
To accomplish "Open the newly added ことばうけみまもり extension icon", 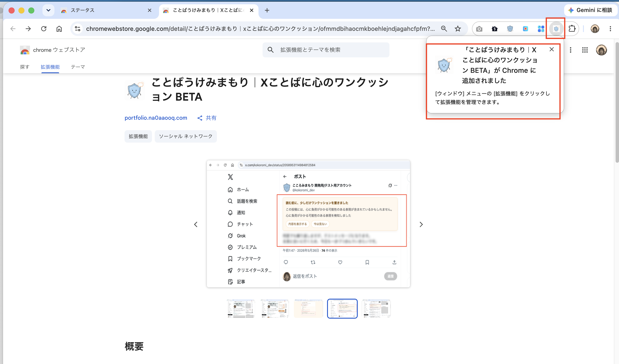I will (556, 29).
